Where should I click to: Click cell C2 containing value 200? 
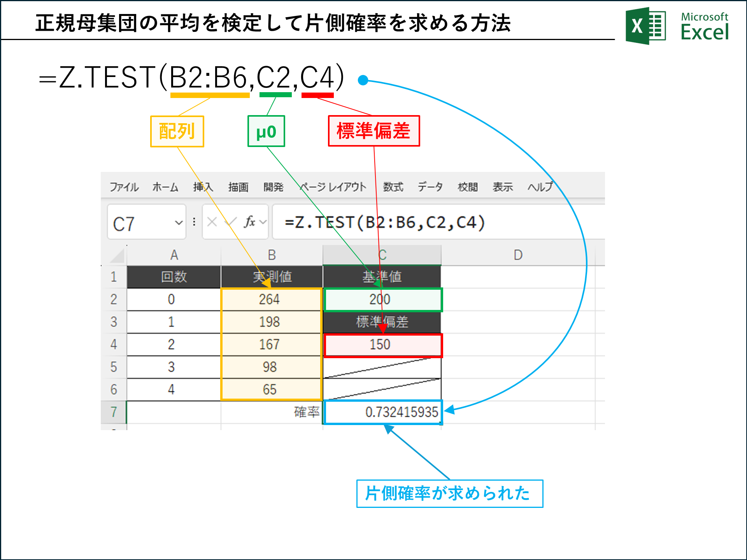[383, 300]
